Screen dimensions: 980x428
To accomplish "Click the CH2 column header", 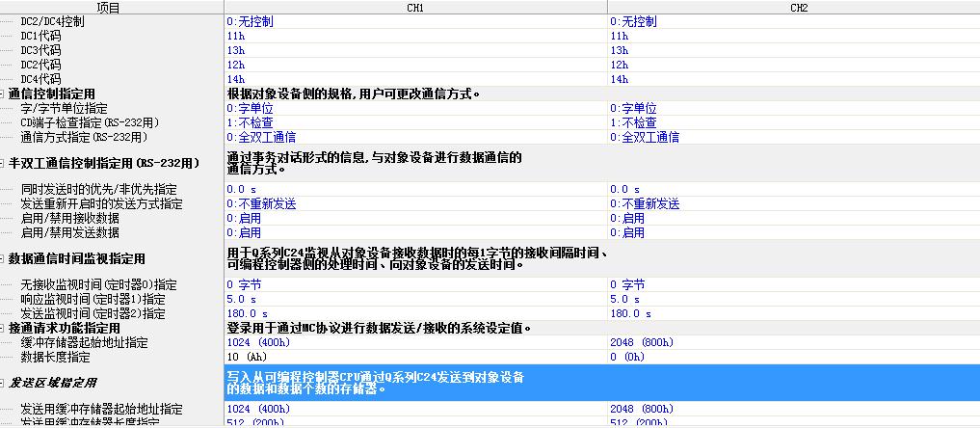I will coord(798,7).
